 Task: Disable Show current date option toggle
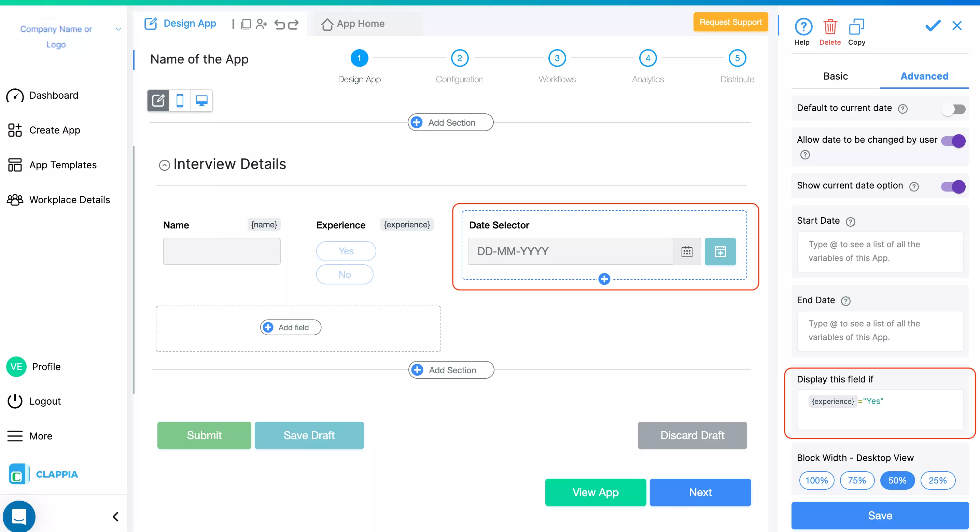click(x=953, y=186)
